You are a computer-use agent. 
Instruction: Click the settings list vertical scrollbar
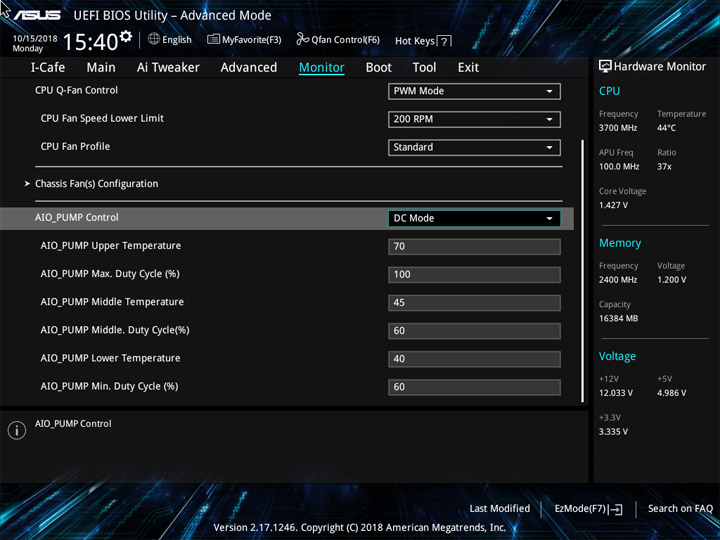[x=583, y=271]
